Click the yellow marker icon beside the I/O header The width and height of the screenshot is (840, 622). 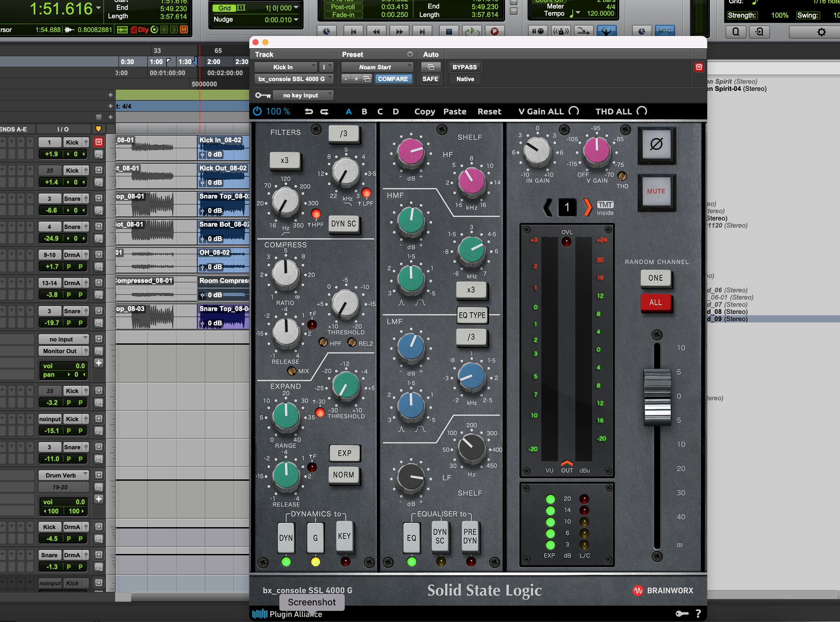(x=98, y=129)
